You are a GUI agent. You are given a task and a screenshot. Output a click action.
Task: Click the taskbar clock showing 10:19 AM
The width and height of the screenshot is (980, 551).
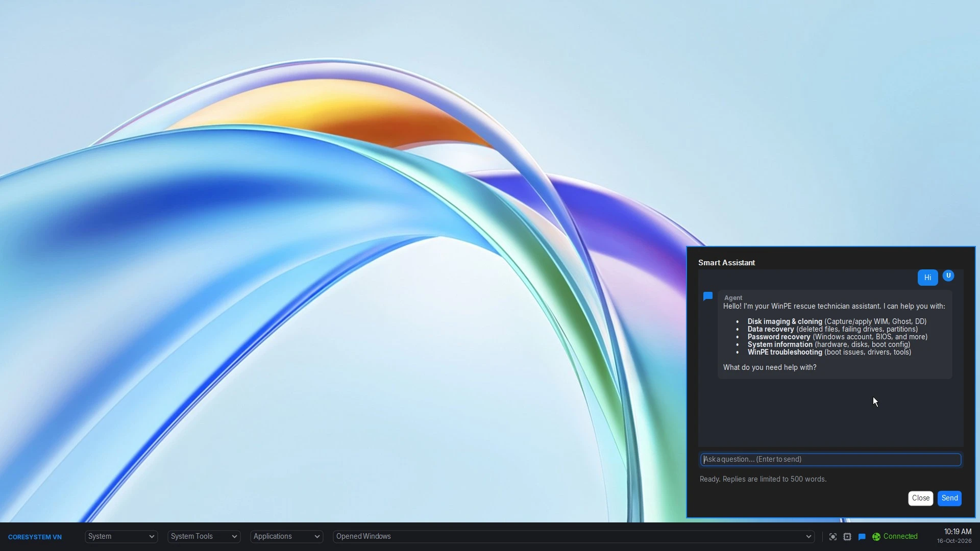pos(958,532)
